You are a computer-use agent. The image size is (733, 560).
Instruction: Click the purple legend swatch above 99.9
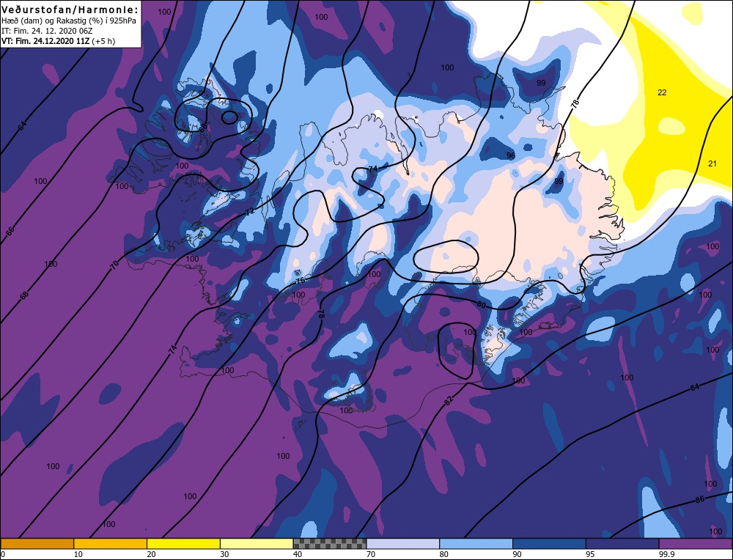pyautogui.click(x=696, y=543)
